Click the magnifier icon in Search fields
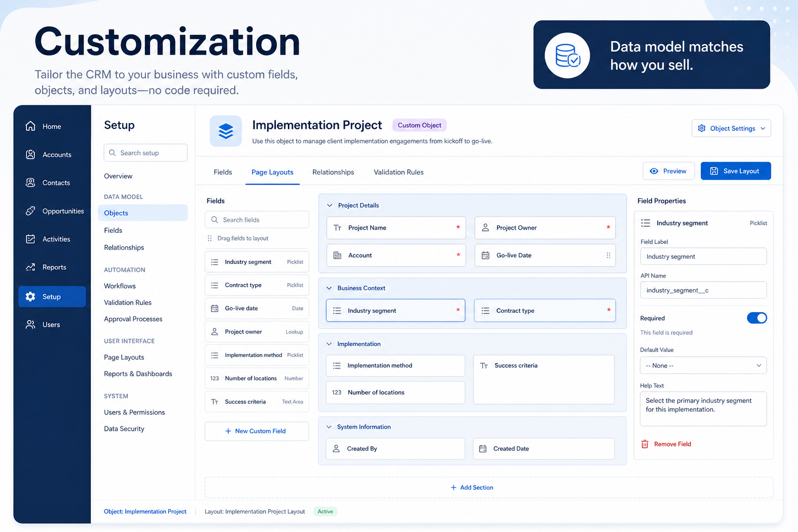This screenshot has width=798, height=532. 215,220
